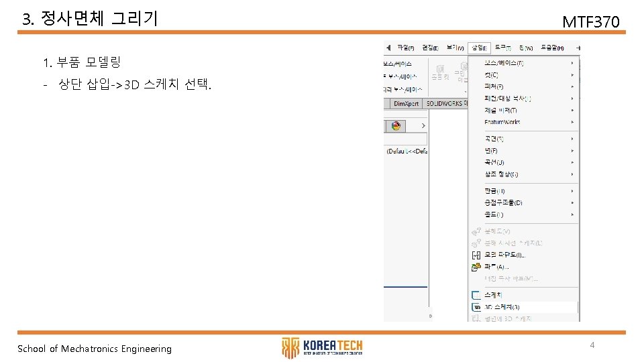Click the 분해도(V) exploded view icon
The height and width of the screenshot is (362, 644).
[476, 231]
